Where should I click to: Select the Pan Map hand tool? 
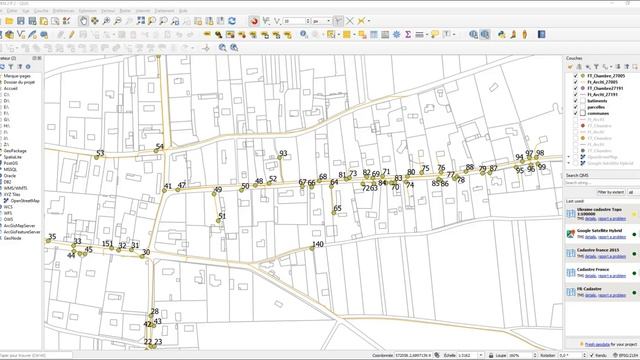(83, 21)
